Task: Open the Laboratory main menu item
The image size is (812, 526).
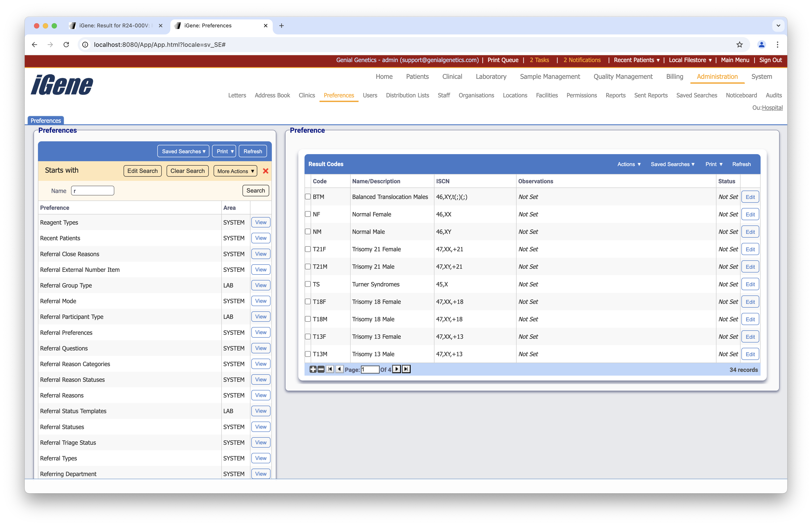Action: [491, 77]
